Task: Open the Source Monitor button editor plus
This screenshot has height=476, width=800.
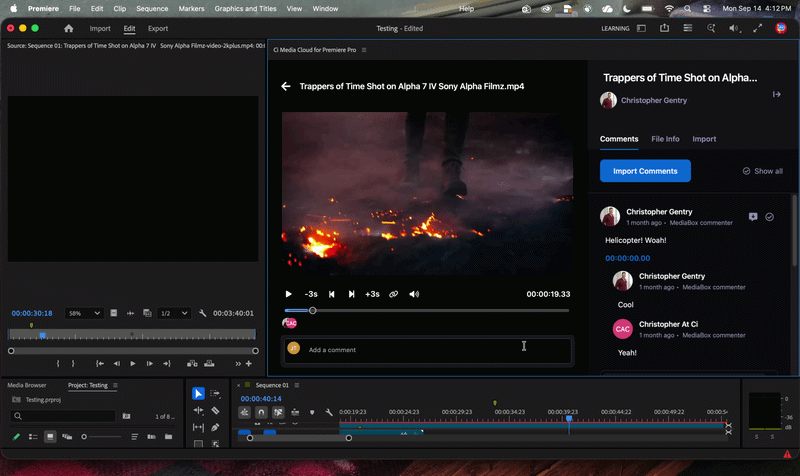Action: click(248, 364)
